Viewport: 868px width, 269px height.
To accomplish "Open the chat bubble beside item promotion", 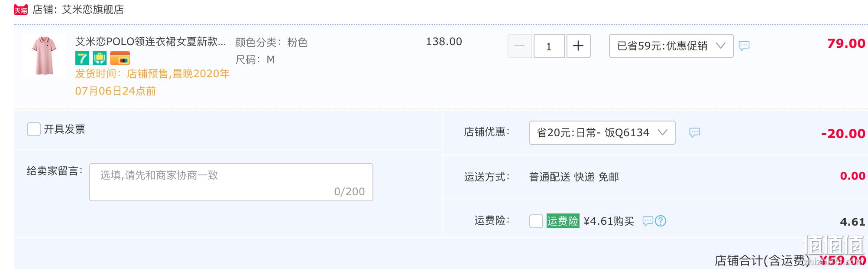I will point(744,46).
